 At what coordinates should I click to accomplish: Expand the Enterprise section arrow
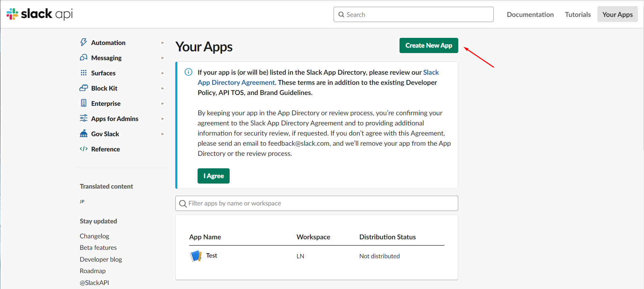pyautogui.click(x=162, y=103)
